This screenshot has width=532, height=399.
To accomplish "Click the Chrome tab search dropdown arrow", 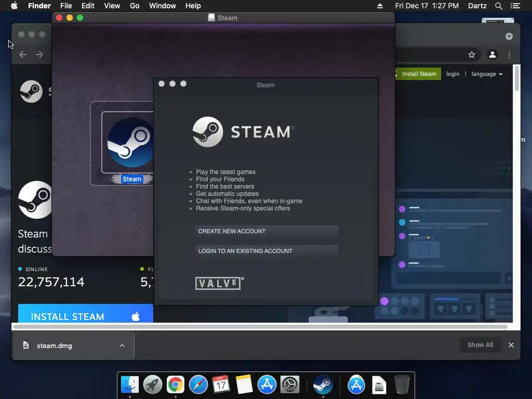I will (509, 36).
